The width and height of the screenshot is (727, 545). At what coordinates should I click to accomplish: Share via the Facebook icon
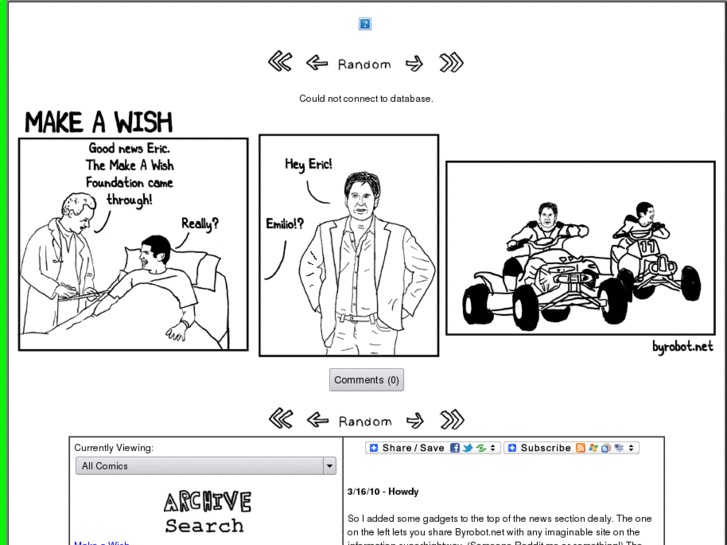coord(455,448)
